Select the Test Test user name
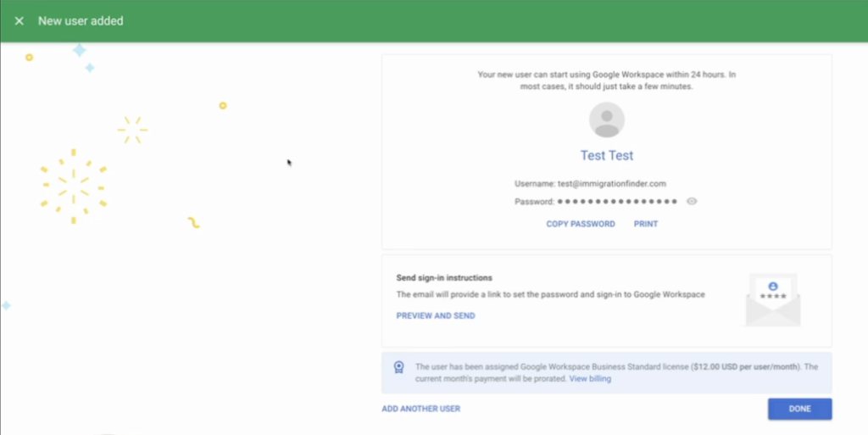The height and width of the screenshot is (435, 868). click(606, 156)
